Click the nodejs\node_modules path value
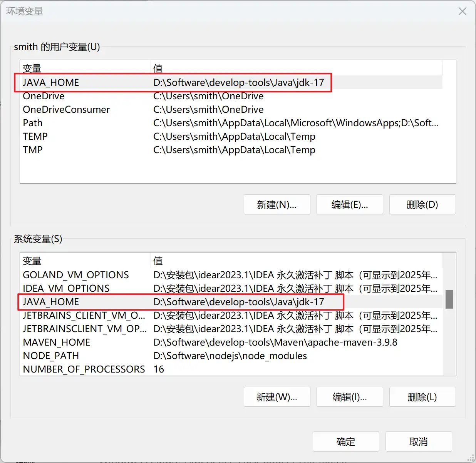The height and width of the screenshot is (463, 476). 230,356
